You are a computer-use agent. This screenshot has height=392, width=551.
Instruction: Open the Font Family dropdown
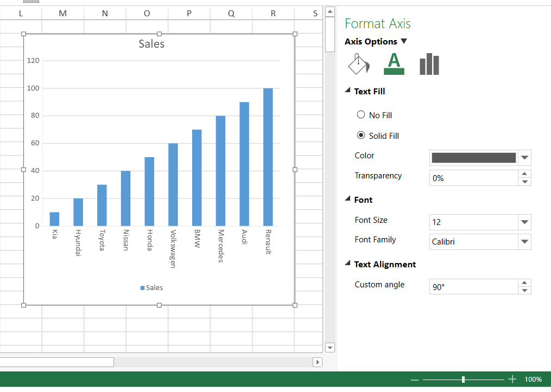pyautogui.click(x=524, y=242)
